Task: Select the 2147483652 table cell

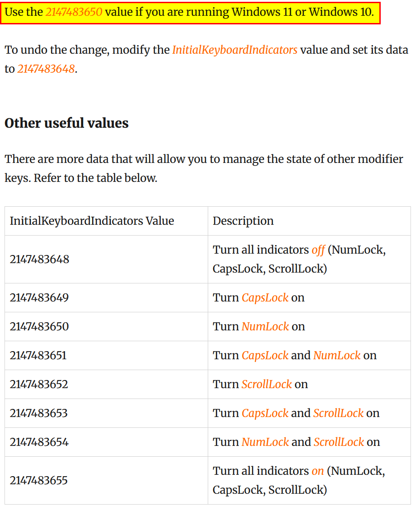Action: [x=106, y=384]
